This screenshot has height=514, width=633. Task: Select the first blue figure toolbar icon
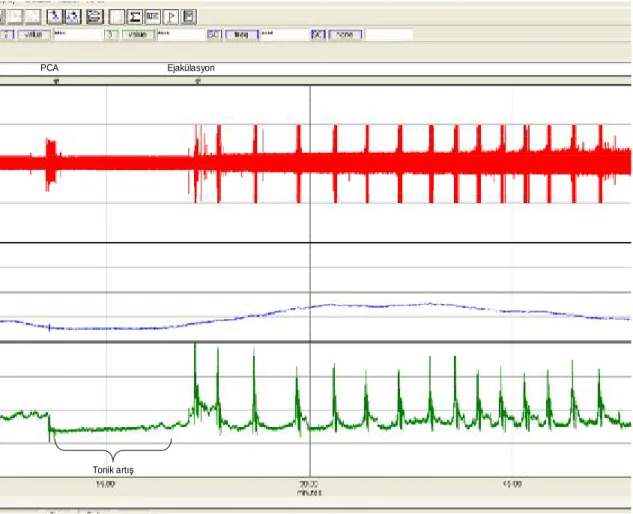(x=54, y=17)
